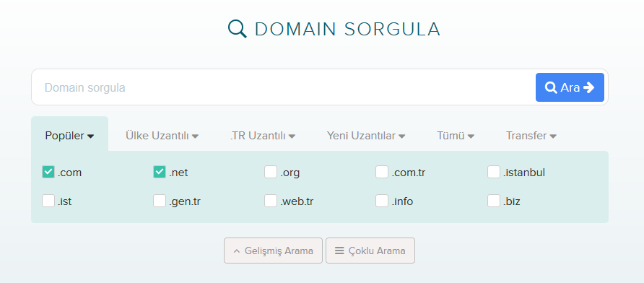
Task: Enable the .org extension checkbox
Action: (271, 172)
